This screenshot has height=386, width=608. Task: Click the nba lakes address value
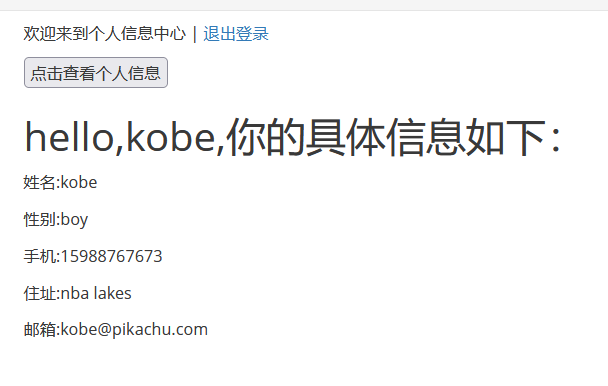click(x=96, y=293)
